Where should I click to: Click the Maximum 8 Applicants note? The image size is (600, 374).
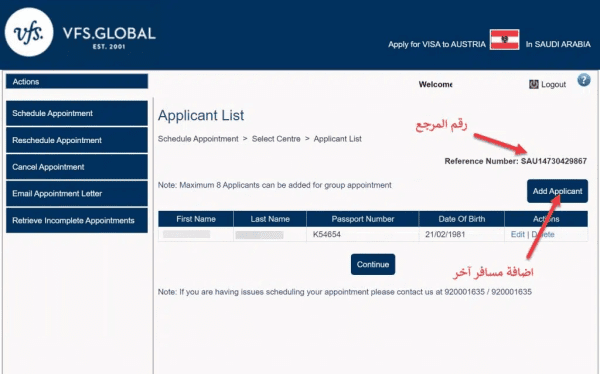tap(275, 185)
